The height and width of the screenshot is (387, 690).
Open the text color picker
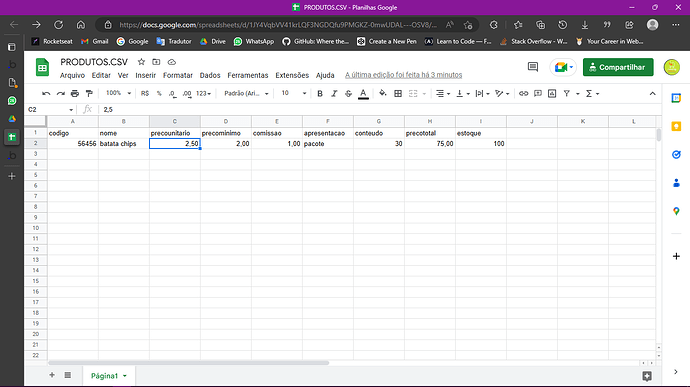pos(363,93)
